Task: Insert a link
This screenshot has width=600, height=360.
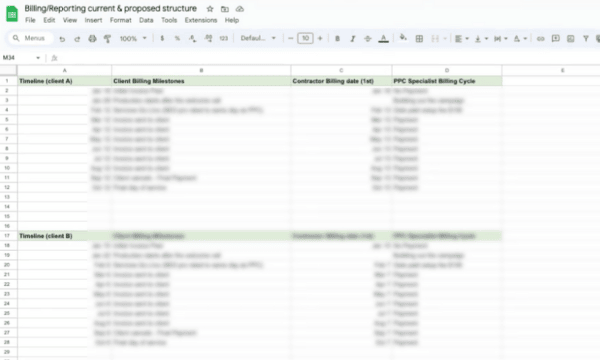Action: click(540, 39)
